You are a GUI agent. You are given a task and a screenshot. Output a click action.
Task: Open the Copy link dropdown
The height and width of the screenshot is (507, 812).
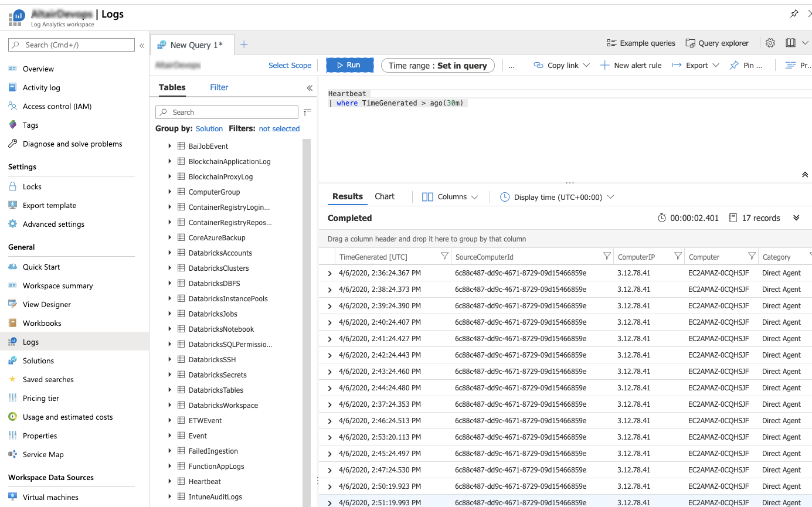(x=562, y=66)
